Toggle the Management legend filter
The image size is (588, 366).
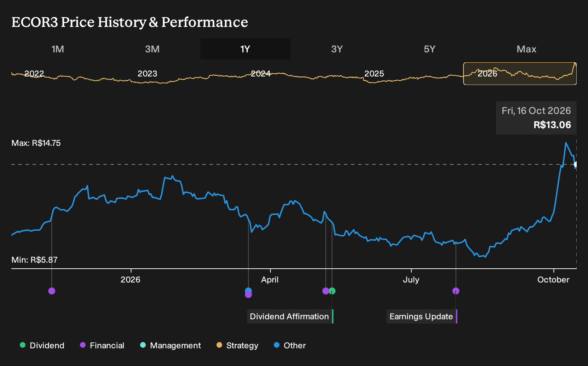coord(171,345)
